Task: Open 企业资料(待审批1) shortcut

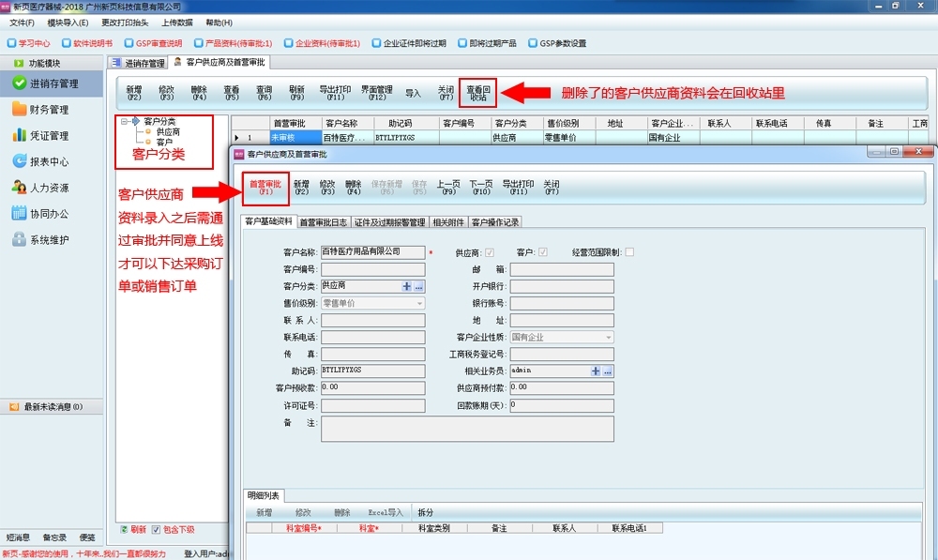Action: [x=323, y=43]
